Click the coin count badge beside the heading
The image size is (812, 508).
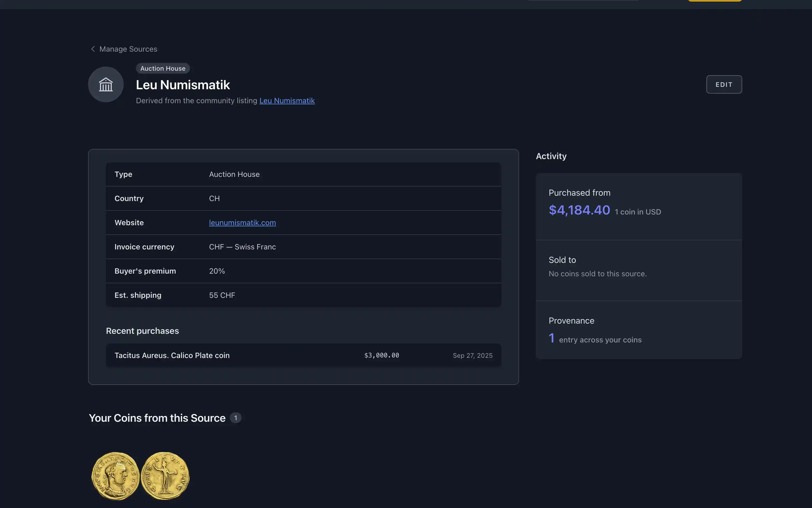pos(235,418)
